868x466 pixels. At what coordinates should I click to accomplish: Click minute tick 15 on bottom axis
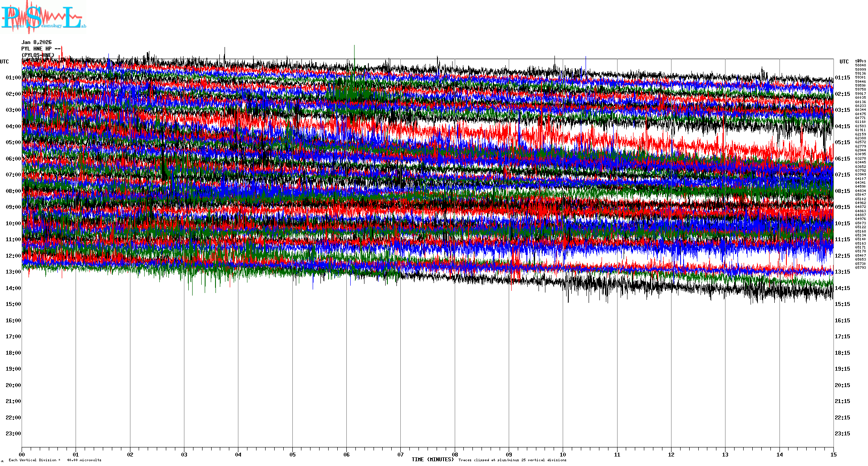click(x=833, y=455)
